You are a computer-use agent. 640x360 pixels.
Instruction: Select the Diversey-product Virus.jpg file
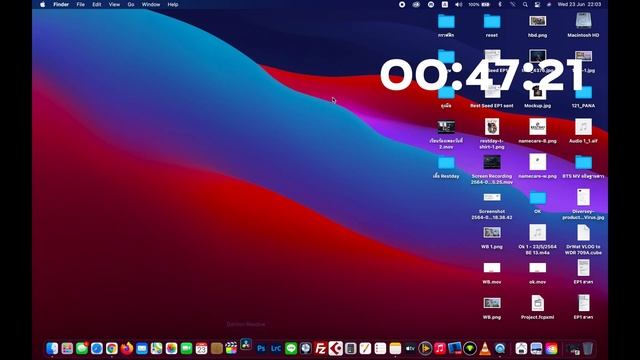(583, 204)
